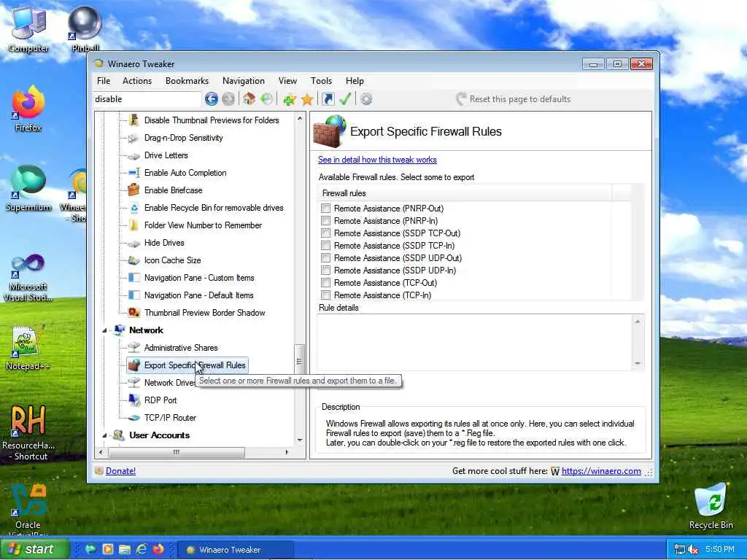Click the tree scroll-down arrow
The height and width of the screenshot is (560, 747).
click(x=300, y=440)
